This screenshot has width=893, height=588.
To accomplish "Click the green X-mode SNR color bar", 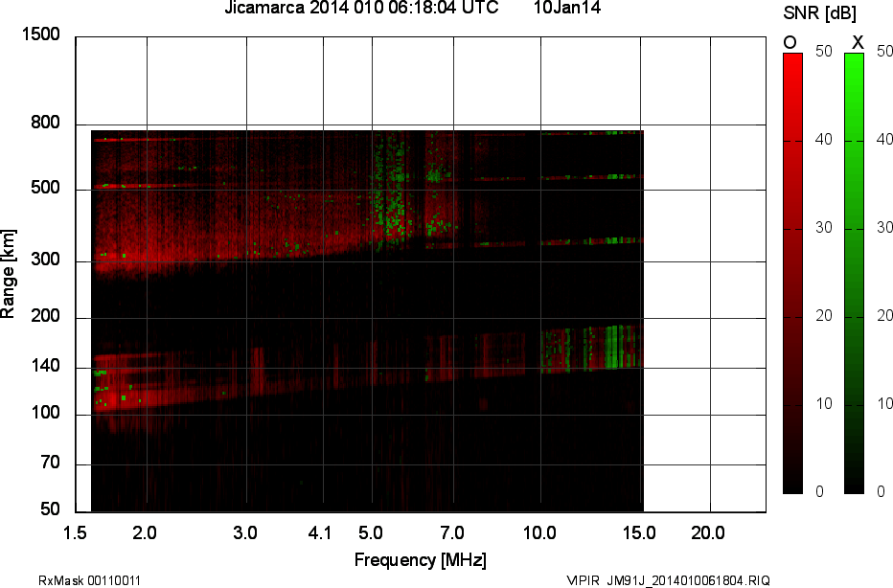I will (x=854, y=273).
